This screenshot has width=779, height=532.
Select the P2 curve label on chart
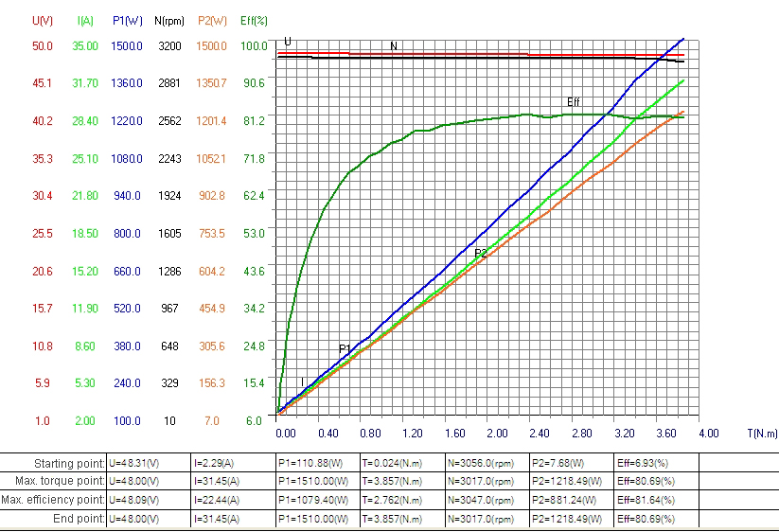(x=481, y=253)
